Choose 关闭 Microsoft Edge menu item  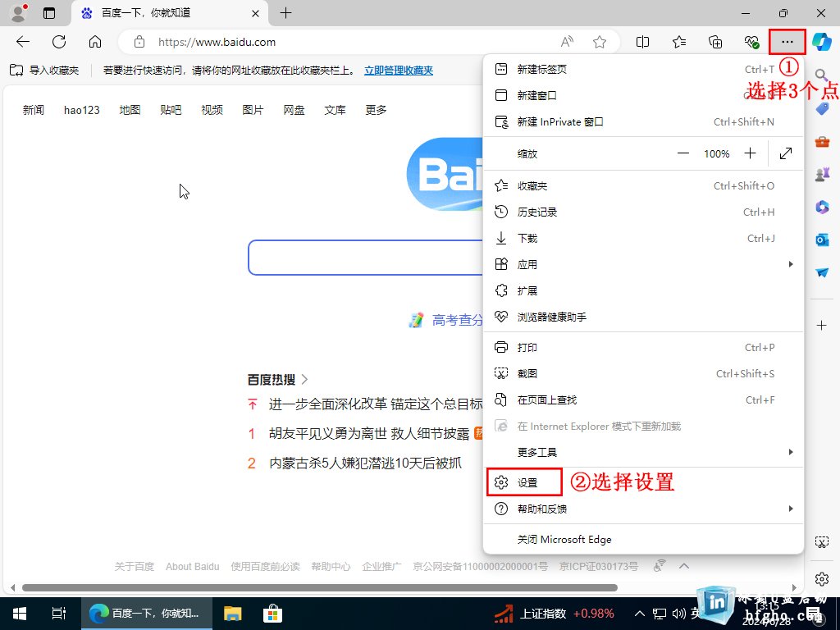pos(643,540)
